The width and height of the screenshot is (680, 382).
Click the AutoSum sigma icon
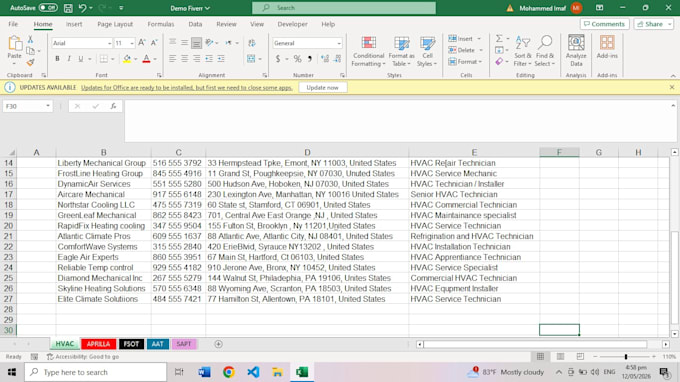coord(500,39)
